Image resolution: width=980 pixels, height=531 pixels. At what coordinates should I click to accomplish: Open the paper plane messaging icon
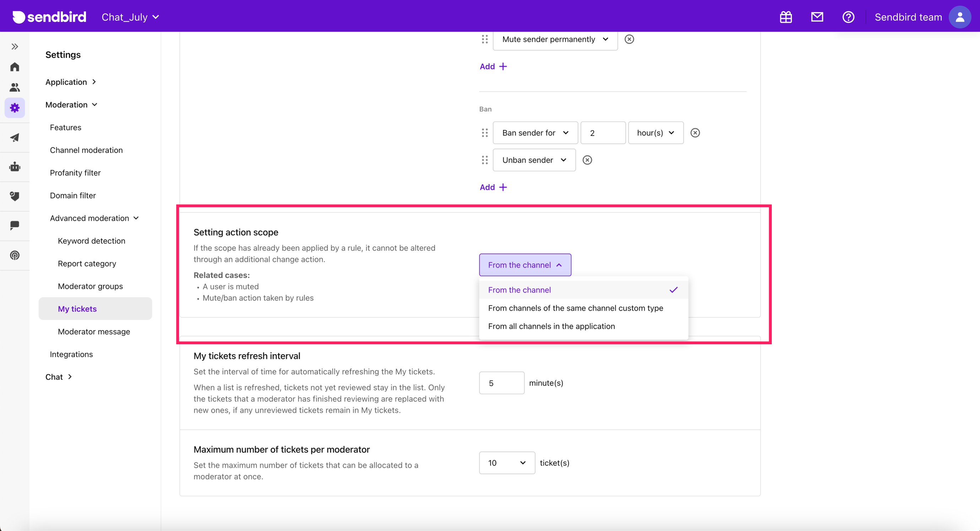(x=15, y=137)
